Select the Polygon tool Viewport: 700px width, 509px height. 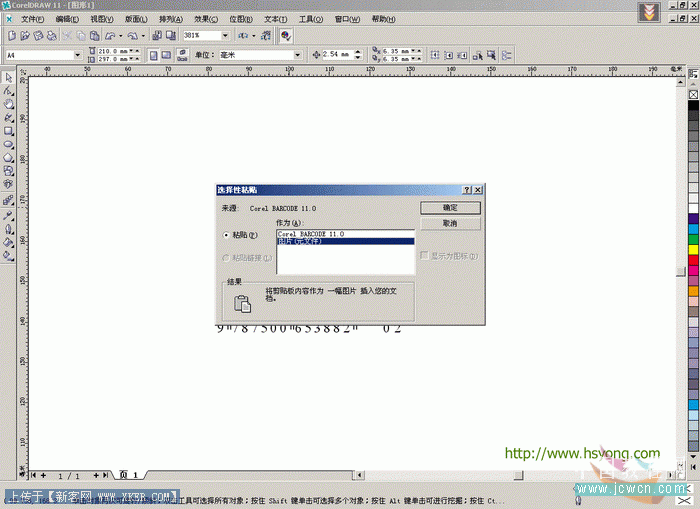[8, 157]
